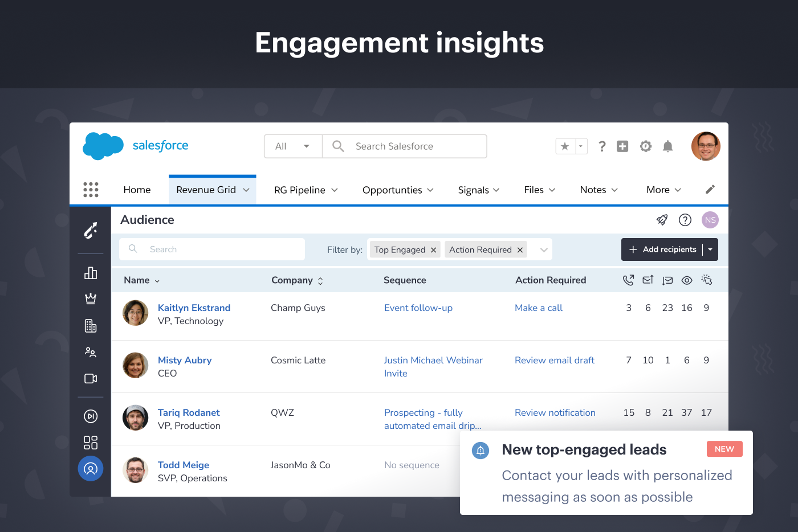798x532 pixels.
Task: Open the Signals arrow icon in the sidebar
Action: pyautogui.click(x=91, y=231)
